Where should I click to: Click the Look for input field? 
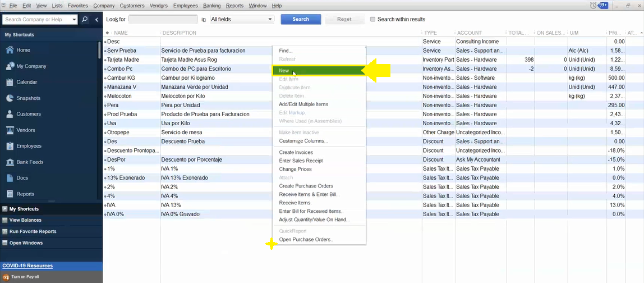[163, 19]
